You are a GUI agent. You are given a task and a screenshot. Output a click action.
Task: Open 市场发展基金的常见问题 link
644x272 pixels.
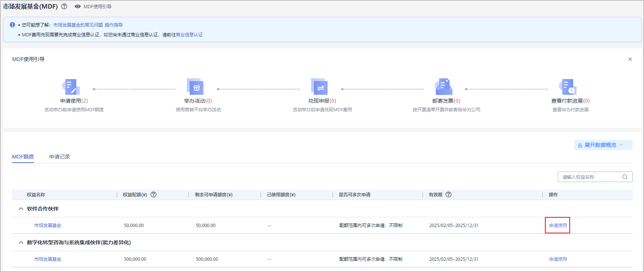78,25
